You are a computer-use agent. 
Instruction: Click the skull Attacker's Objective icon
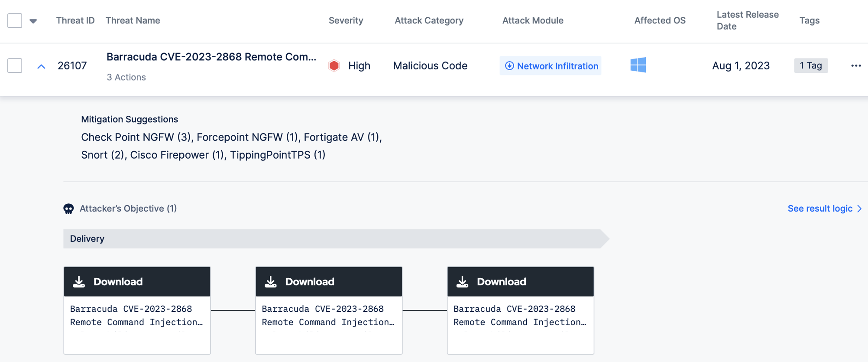(68, 209)
